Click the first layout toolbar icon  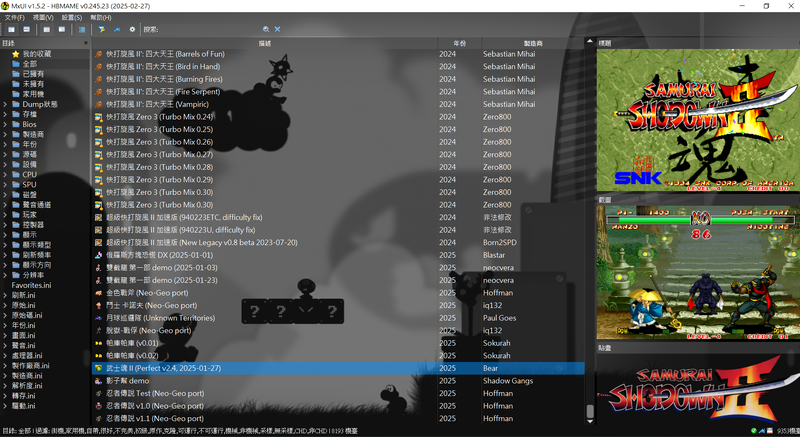pos(11,30)
